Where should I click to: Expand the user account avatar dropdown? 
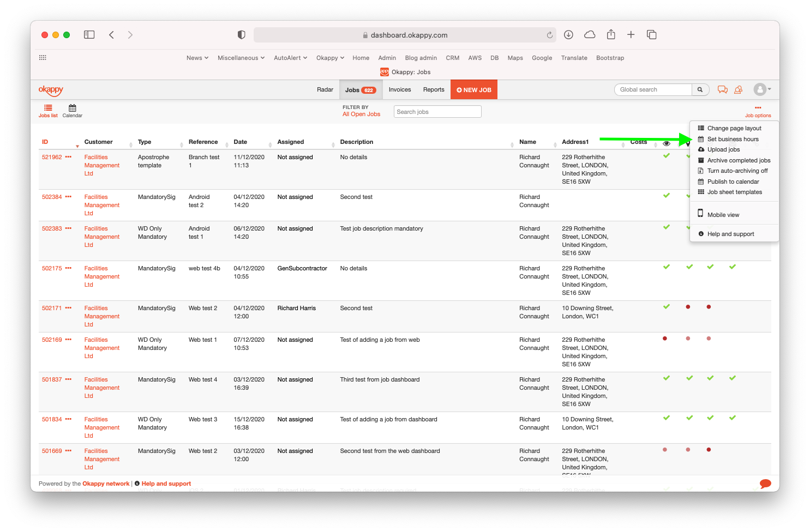click(x=762, y=89)
